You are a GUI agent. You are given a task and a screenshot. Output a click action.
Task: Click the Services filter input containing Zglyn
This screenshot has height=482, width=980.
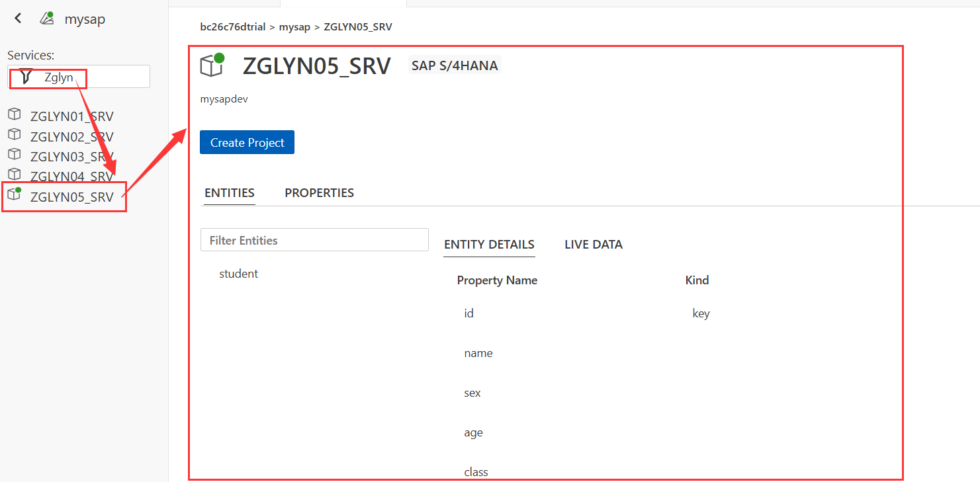click(79, 77)
